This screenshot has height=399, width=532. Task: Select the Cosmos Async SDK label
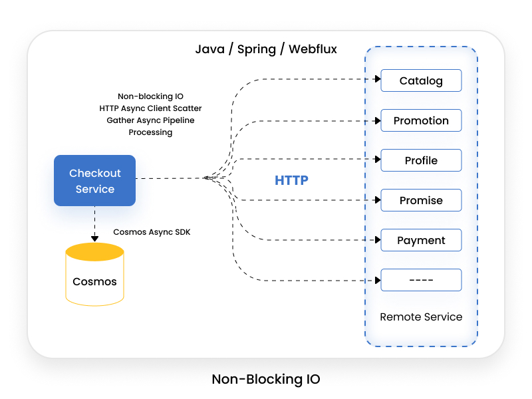[x=152, y=232]
